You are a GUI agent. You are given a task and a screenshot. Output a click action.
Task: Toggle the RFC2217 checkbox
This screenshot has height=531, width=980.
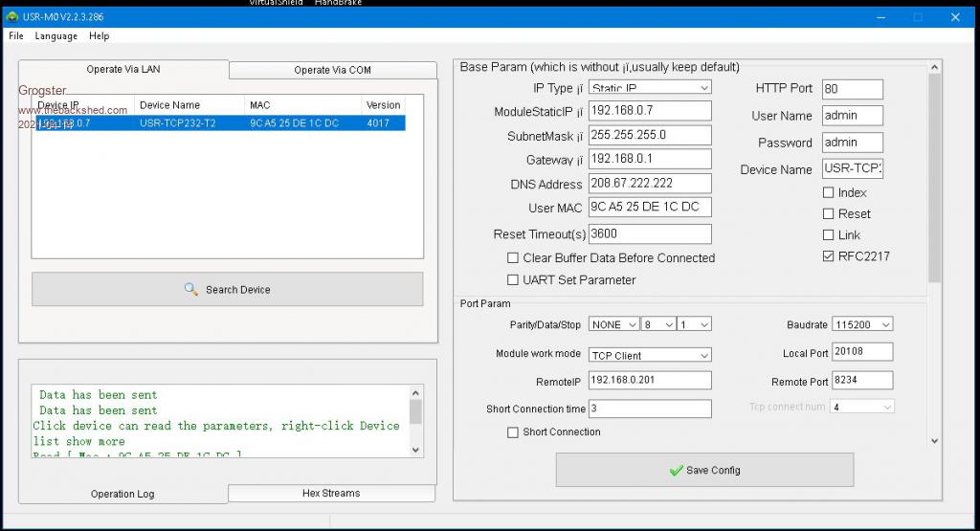(x=828, y=256)
